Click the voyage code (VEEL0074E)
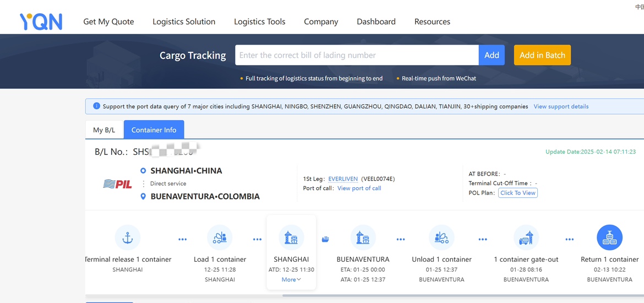Image resolution: width=644 pixels, height=303 pixels. [378, 179]
